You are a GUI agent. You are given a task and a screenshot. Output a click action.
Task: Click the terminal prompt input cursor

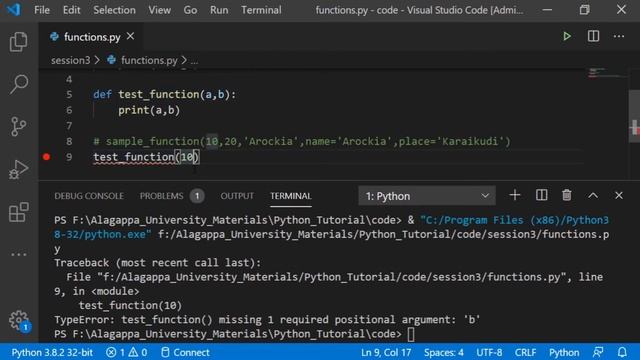(411, 334)
